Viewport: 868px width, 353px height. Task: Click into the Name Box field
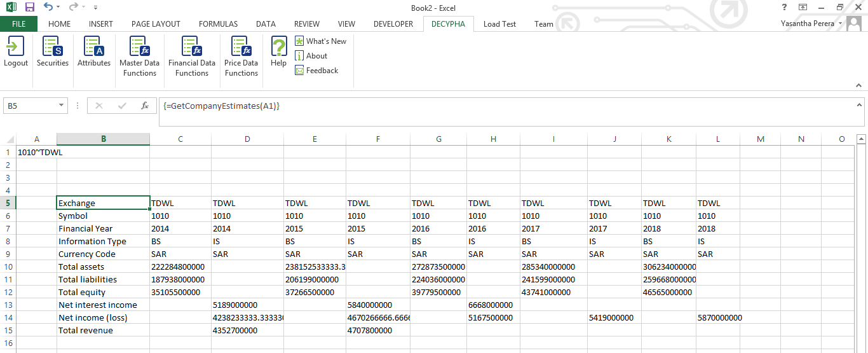30,106
